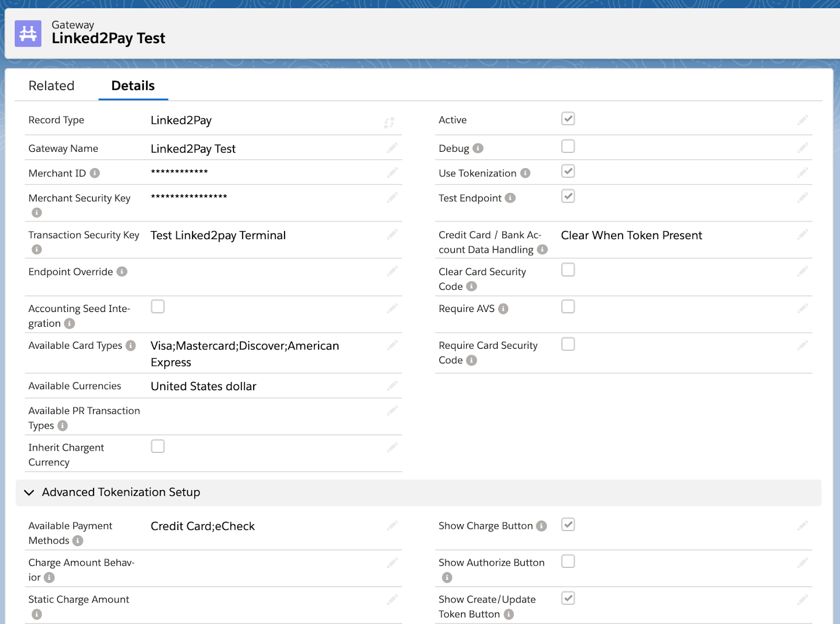This screenshot has width=840, height=624.
Task: Click the info icon beside Show Charge Button
Action: [542, 526]
